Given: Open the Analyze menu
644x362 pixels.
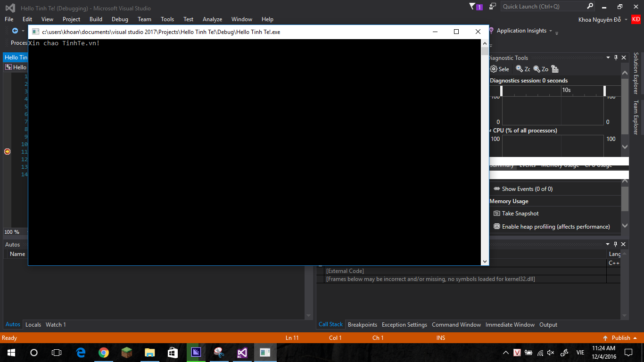Looking at the screenshot, I should pos(212,19).
